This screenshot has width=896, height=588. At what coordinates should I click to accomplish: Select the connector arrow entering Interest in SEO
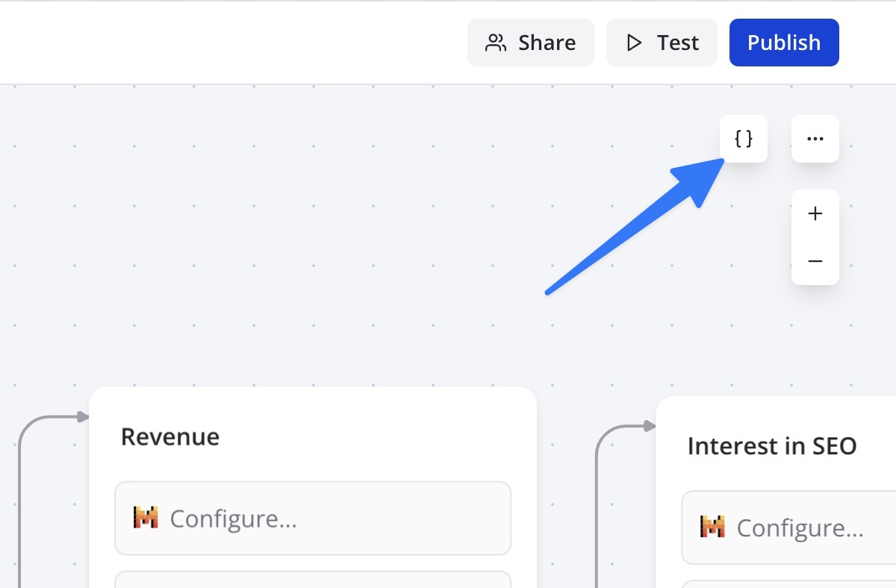(x=648, y=426)
